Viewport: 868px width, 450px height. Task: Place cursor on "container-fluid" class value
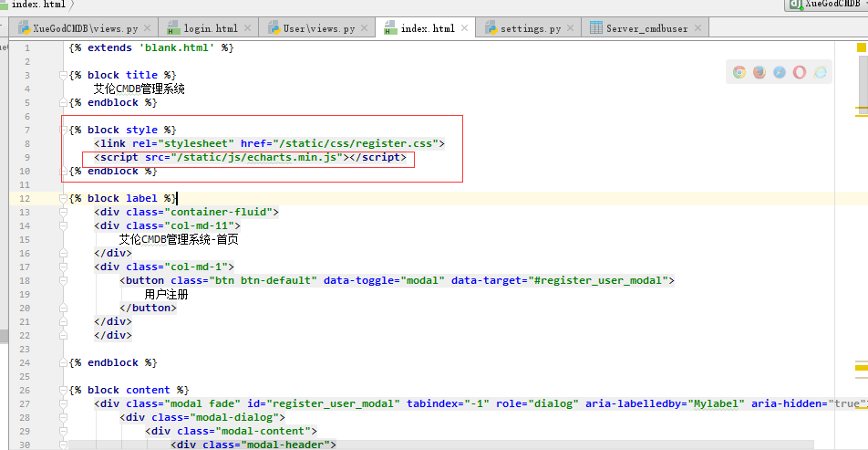(x=218, y=213)
